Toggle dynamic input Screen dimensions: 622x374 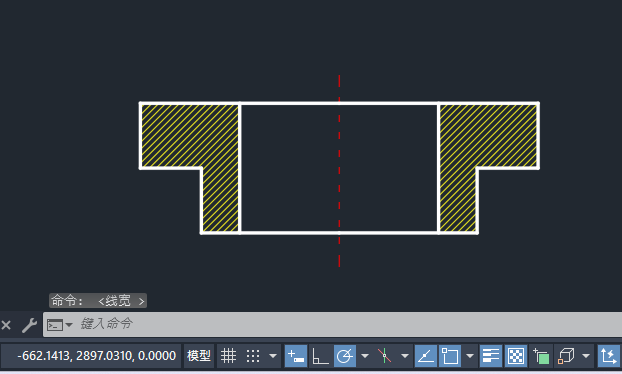coord(296,356)
